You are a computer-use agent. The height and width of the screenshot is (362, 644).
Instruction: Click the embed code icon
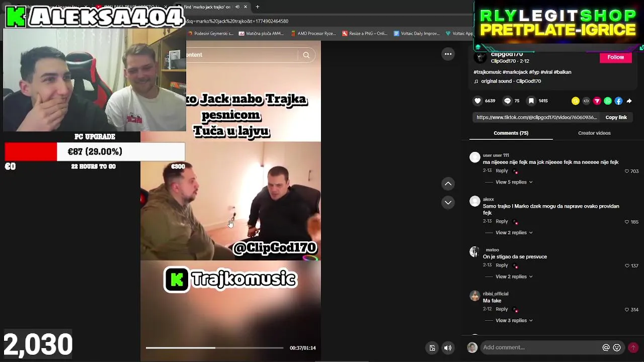pos(586,101)
